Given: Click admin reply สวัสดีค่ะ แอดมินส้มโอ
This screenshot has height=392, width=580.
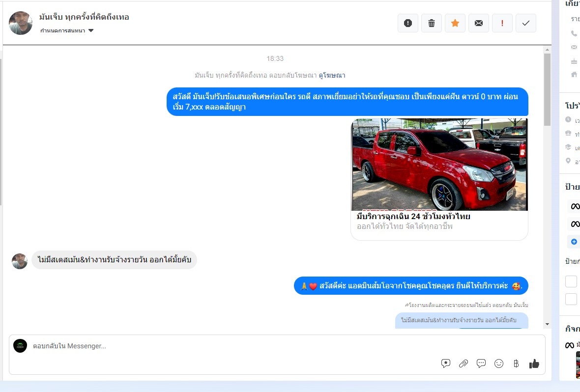Looking at the screenshot, I should [411, 286].
